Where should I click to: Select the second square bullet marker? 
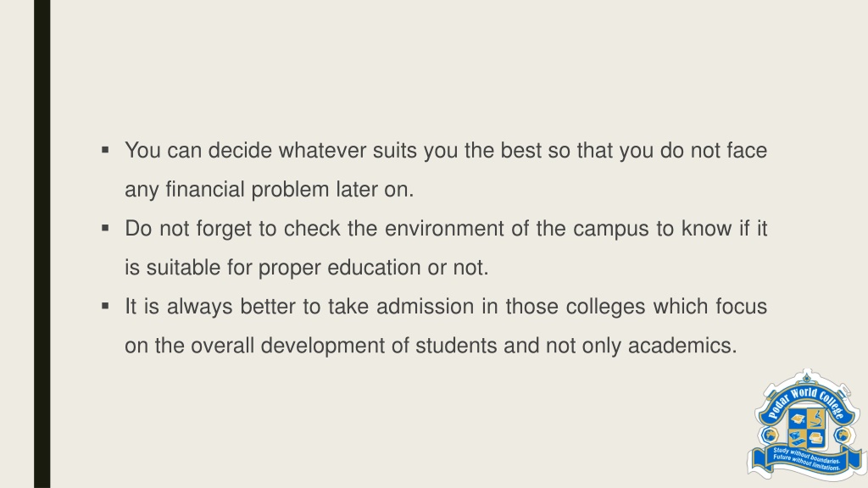(105, 228)
